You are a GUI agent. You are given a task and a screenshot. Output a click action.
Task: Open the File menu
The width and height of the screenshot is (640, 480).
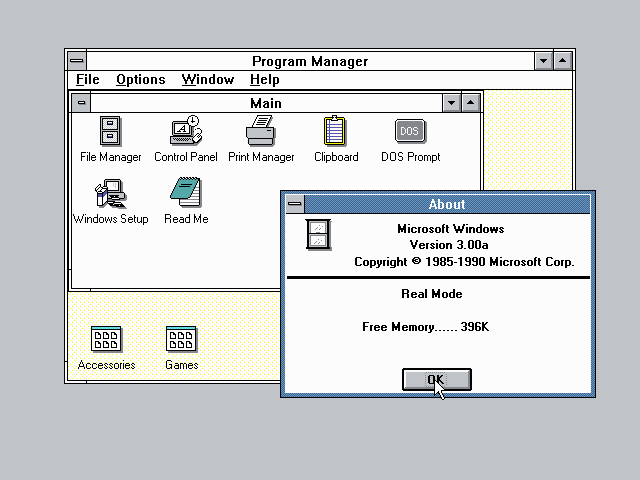(x=88, y=80)
